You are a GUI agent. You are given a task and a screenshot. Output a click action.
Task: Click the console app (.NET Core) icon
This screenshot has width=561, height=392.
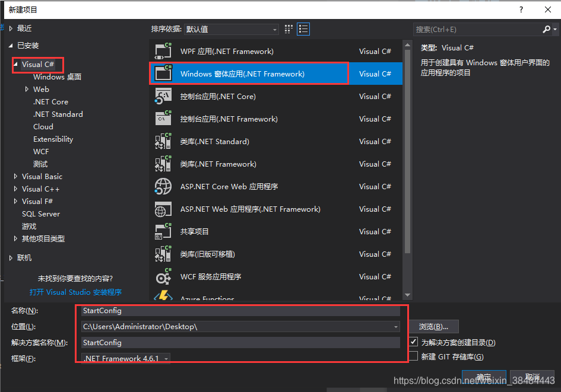pos(163,96)
